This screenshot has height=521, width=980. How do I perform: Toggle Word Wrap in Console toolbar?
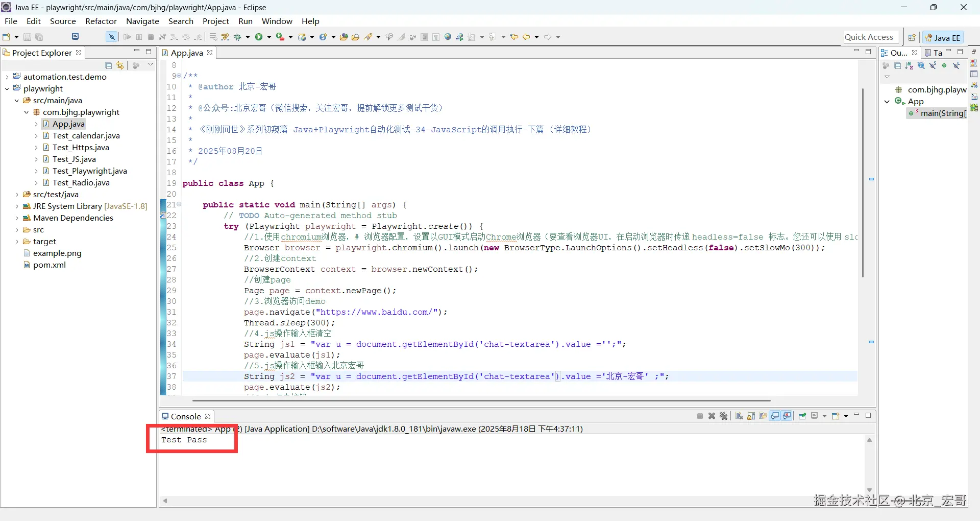(763, 416)
